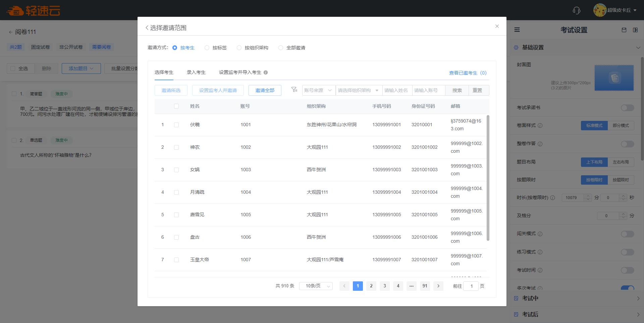Click the 考试中 section icon

[x=516, y=298]
